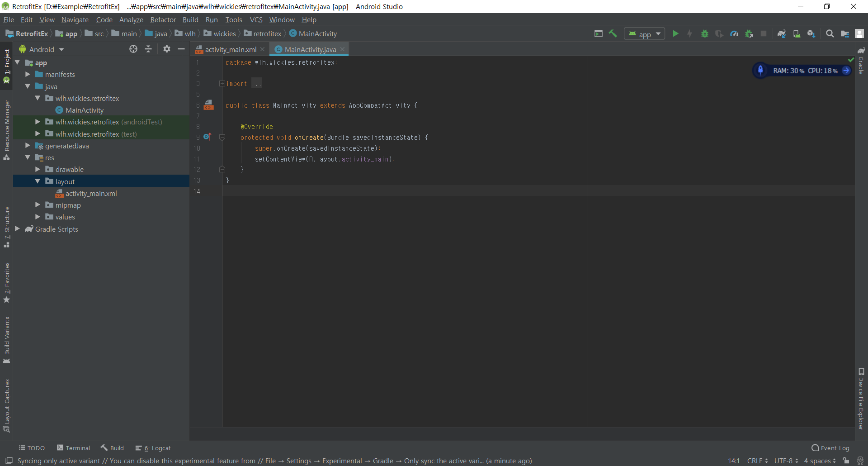868x466 pixels.
Task: Click the override marker gutter icon on line 9
Action: point(208,137)
